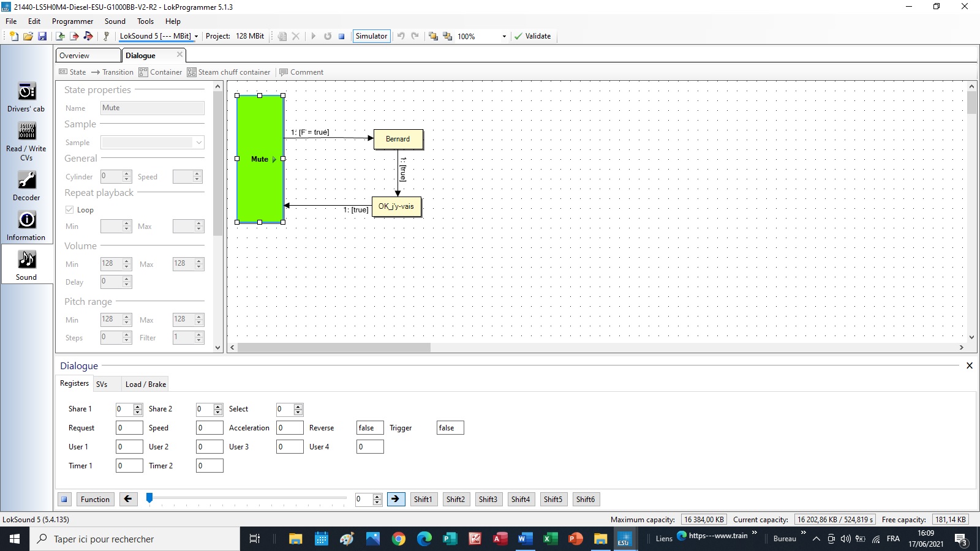Click the Cylinder value spinner
This screenshot has height=551, width=980.
[x=127, y=176]
